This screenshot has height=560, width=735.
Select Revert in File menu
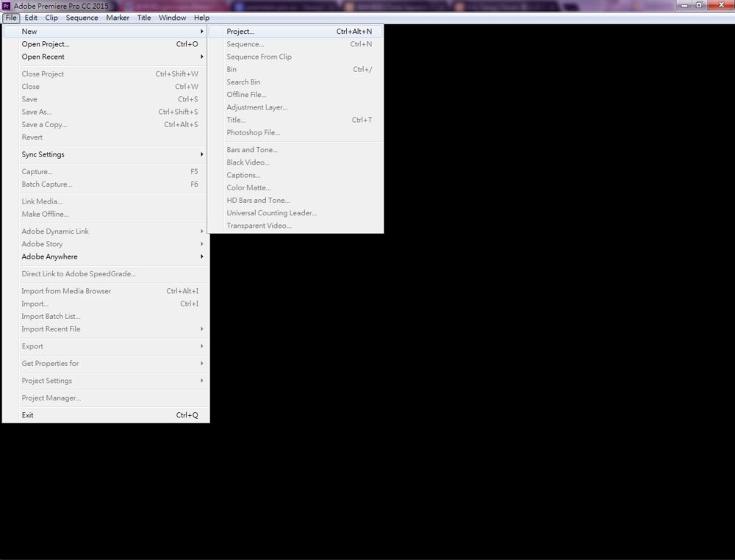click(106, 137)
